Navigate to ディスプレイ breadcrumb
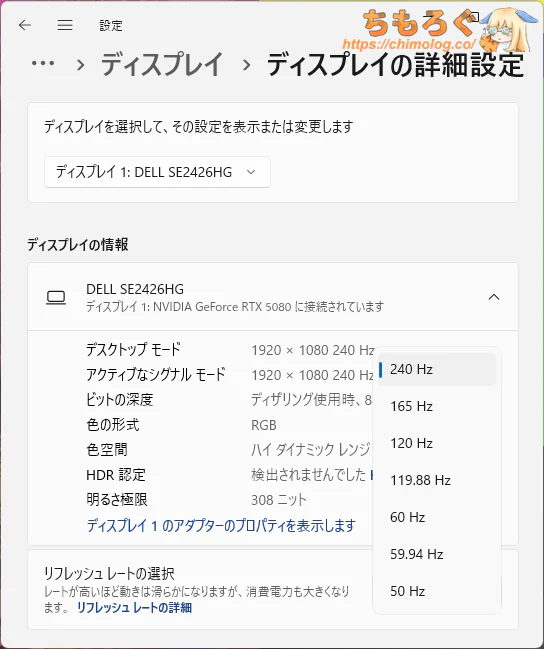Viewport: 544px width, 649px height. point(161,65)
